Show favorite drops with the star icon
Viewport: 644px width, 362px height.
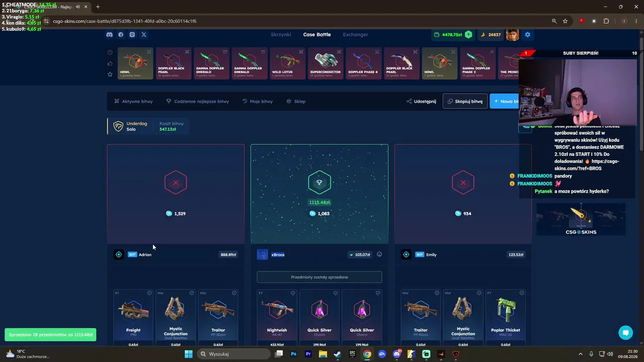click(x=110, y=74)
